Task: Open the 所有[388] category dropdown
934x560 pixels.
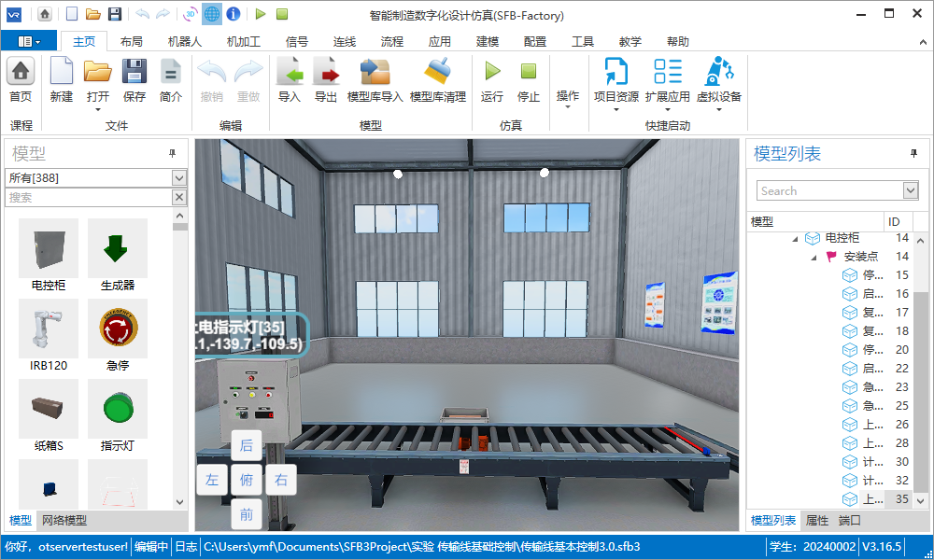Action: tap(178, 177)
